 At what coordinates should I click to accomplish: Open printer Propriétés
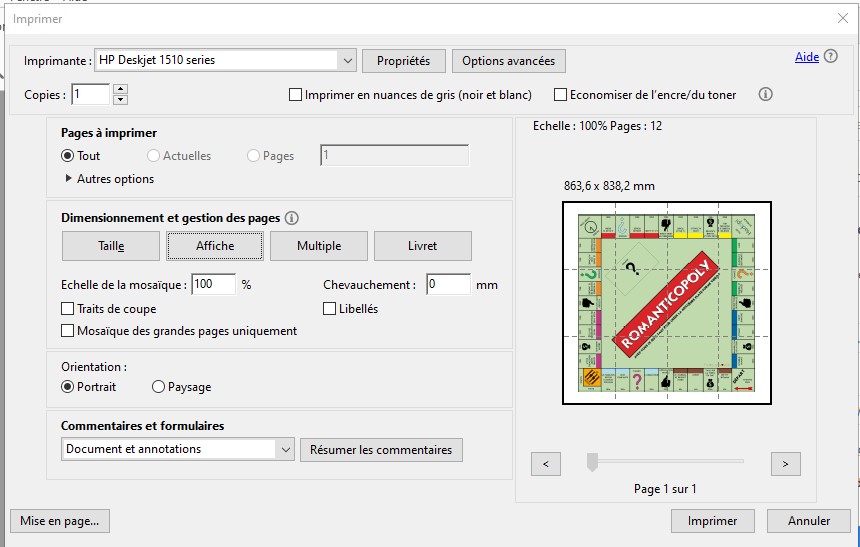coord(404,61)
